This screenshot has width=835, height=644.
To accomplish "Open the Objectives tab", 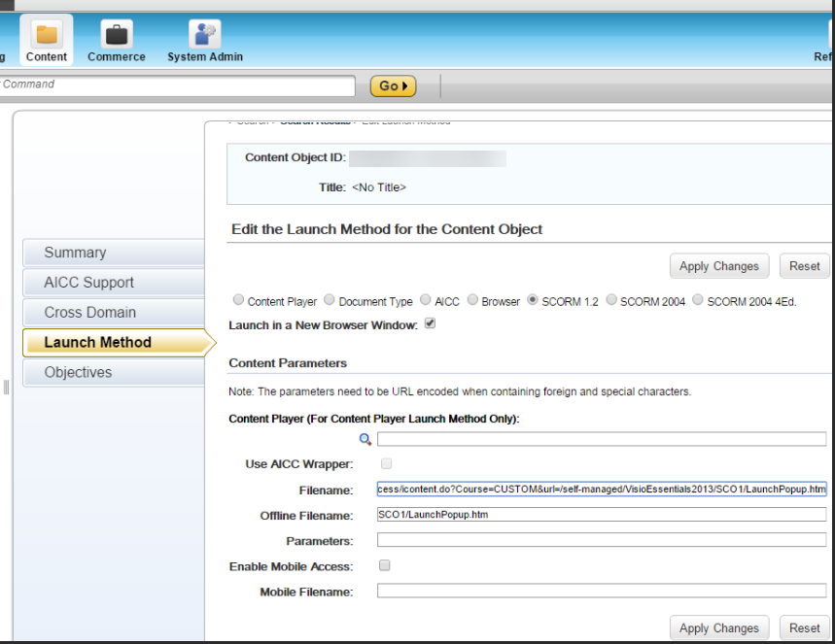I will (x=114, y=372).
